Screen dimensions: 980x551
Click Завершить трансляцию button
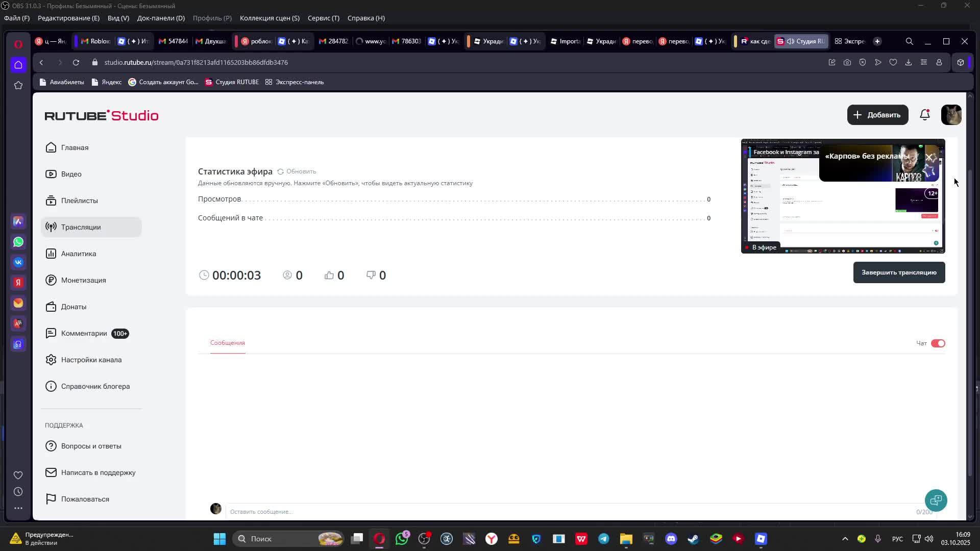(x=898, y=272)
